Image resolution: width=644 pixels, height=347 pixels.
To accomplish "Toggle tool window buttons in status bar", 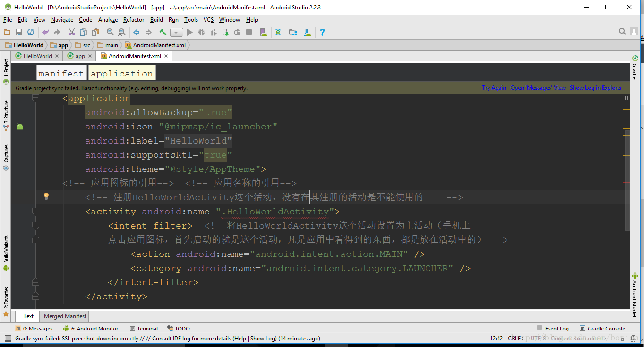I will pos(8,338).
